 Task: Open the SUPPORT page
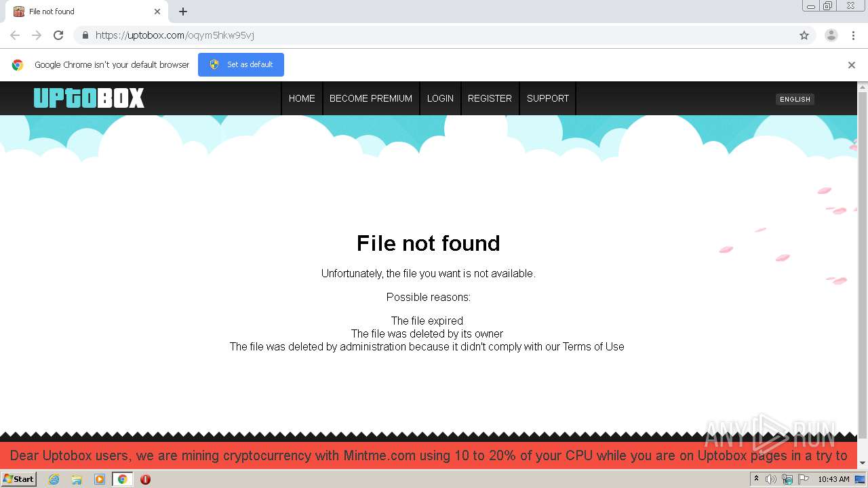point(548,98)
